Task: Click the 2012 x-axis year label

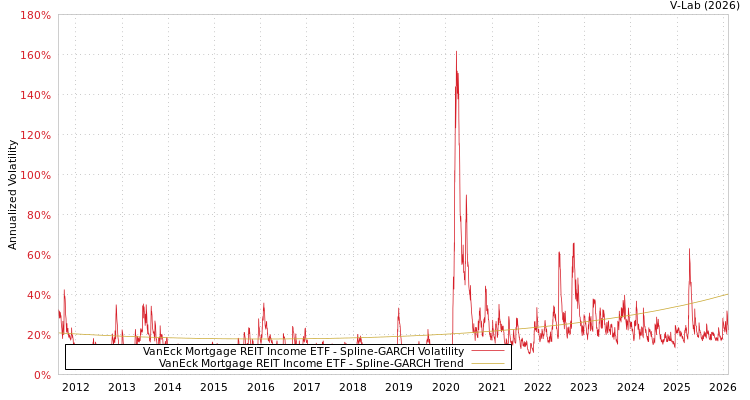Action: coord(76,387)
